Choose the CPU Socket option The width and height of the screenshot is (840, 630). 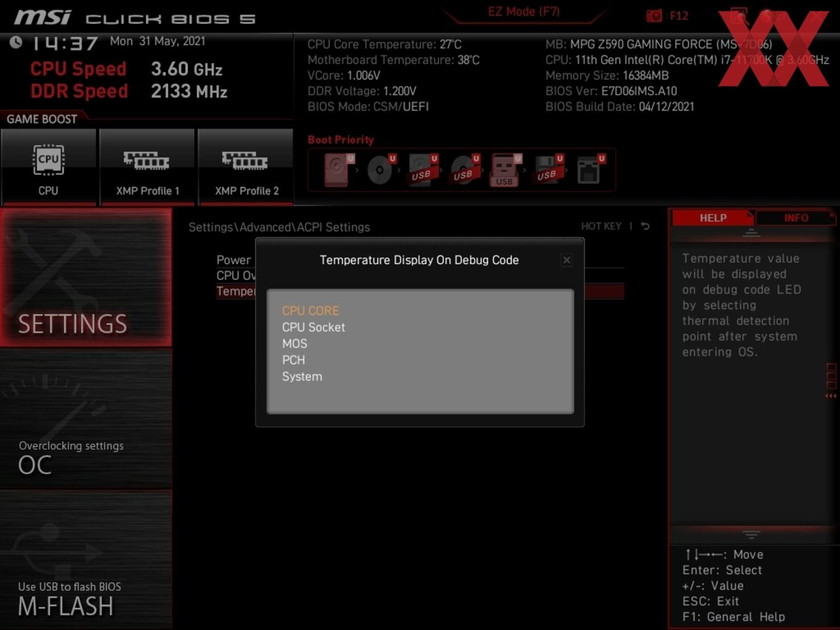click(x=314, y=327)
